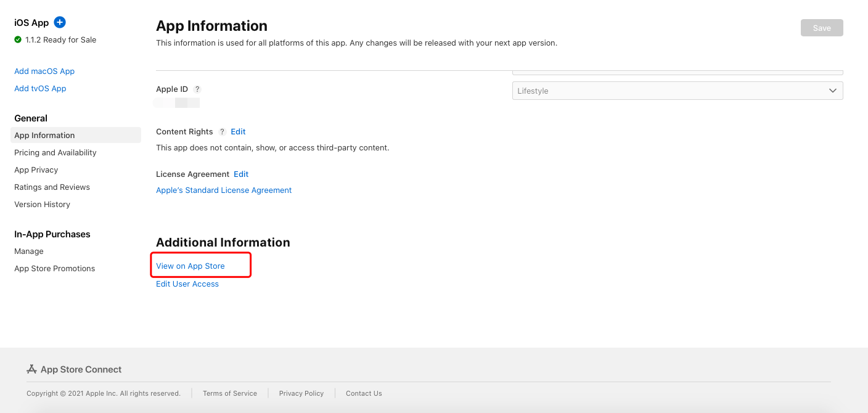
Task: Open the Content Rights help question mark
Action: [223, 132]
